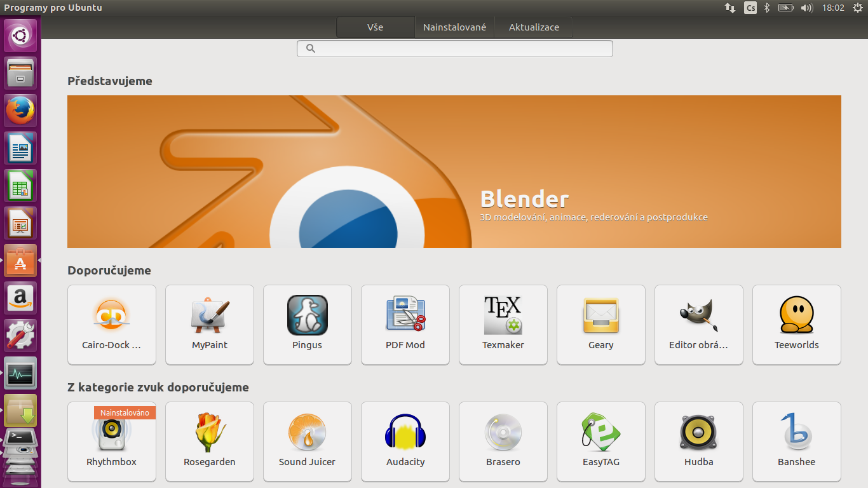Open the Brasero disc burner tile
This screenshot has width=868, height=488.
point(503,442)
